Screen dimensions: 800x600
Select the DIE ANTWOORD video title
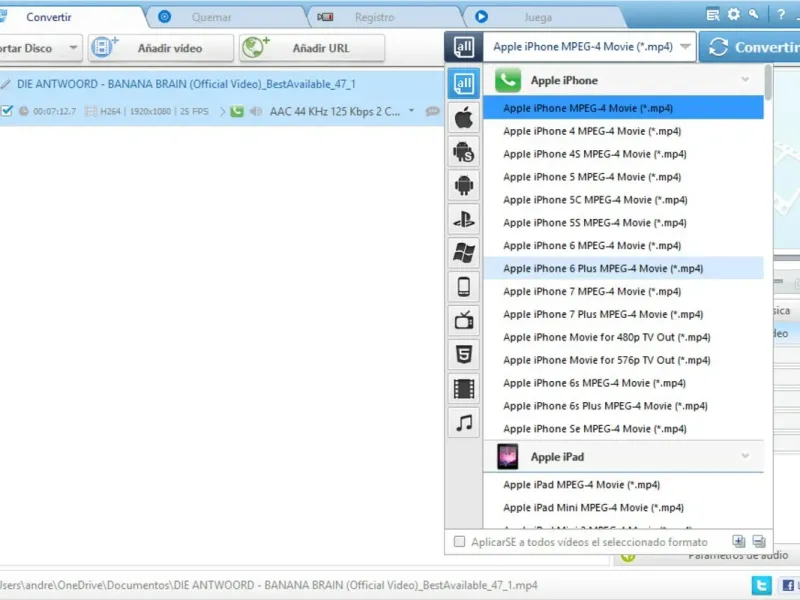coord(186,84)
